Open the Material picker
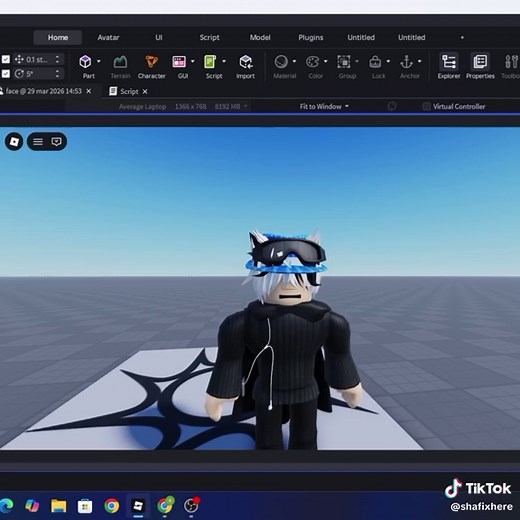 pos(281,62)
